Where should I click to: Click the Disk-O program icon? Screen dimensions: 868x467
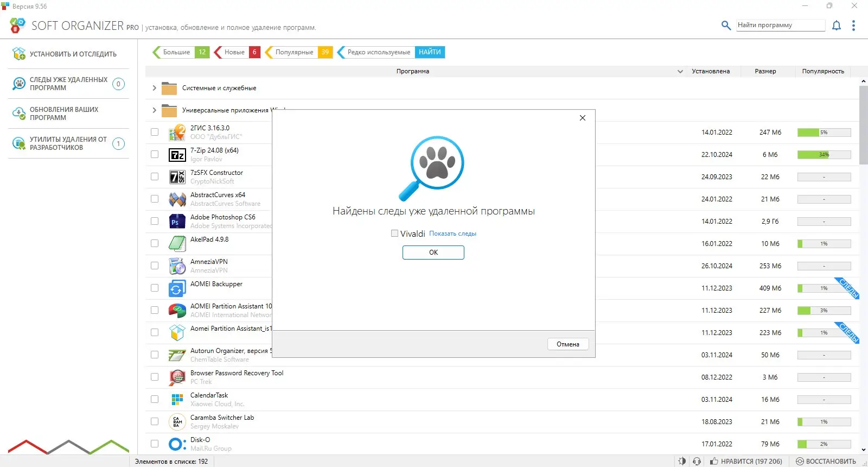point(177,444)
